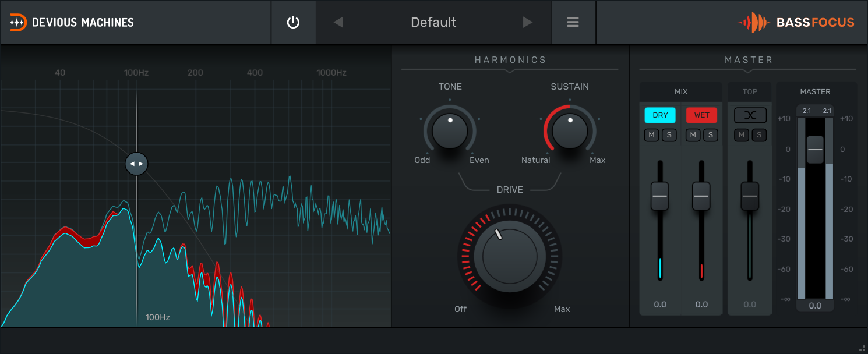Click the 100Hz readout below the crossover

pos(157,317)
